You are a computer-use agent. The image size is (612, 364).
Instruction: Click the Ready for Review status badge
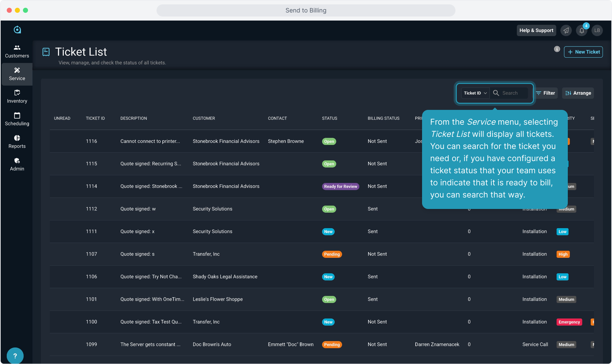(x=340, y=186)
